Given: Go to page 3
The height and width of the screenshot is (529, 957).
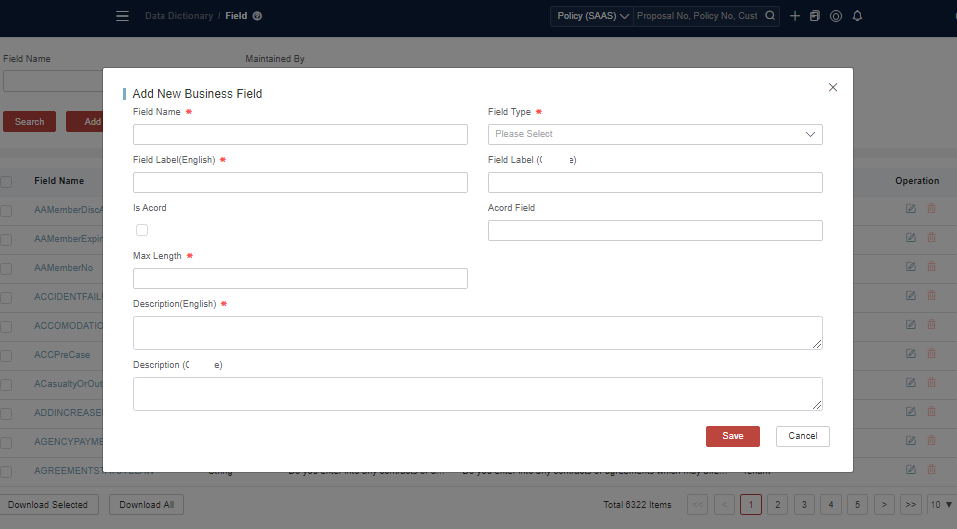Looking at the screenshot, I should click(804, 505).
